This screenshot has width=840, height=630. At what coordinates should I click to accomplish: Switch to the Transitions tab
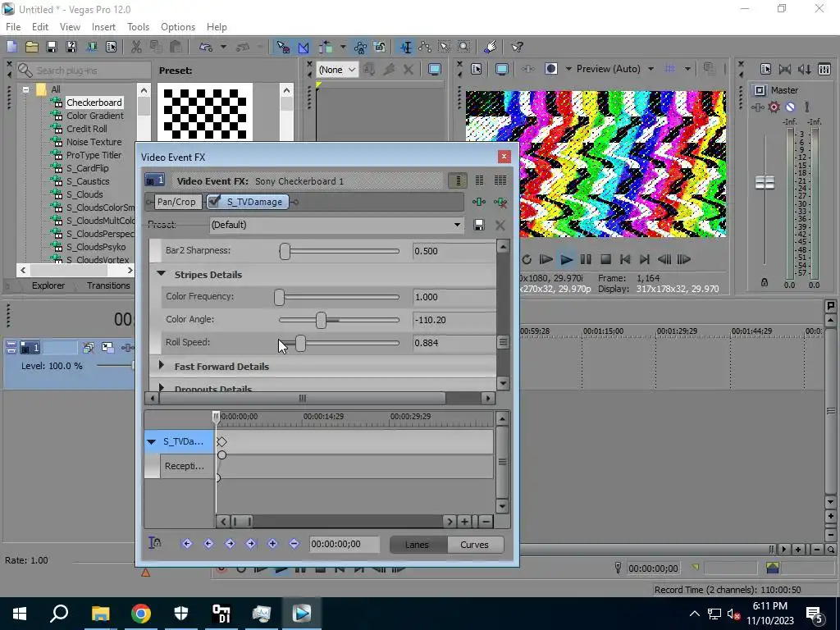pos(108,285)
